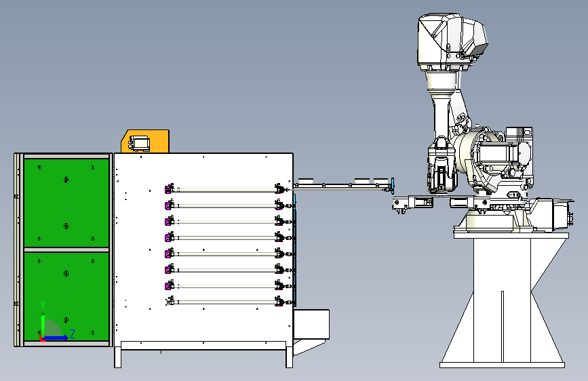Viewport: 588px width, 381px height.
Task: Select the lower green cabinet door panel
Action: coord(66,296)
